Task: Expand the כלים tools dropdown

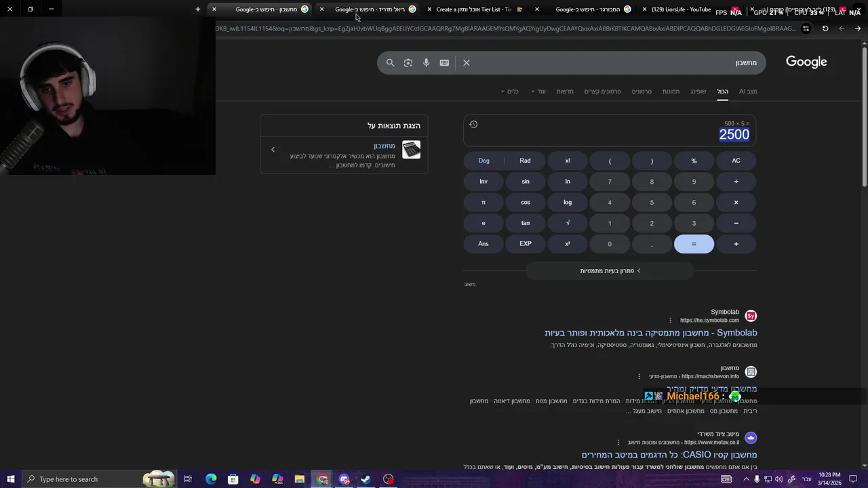Action: coord(509,91)
